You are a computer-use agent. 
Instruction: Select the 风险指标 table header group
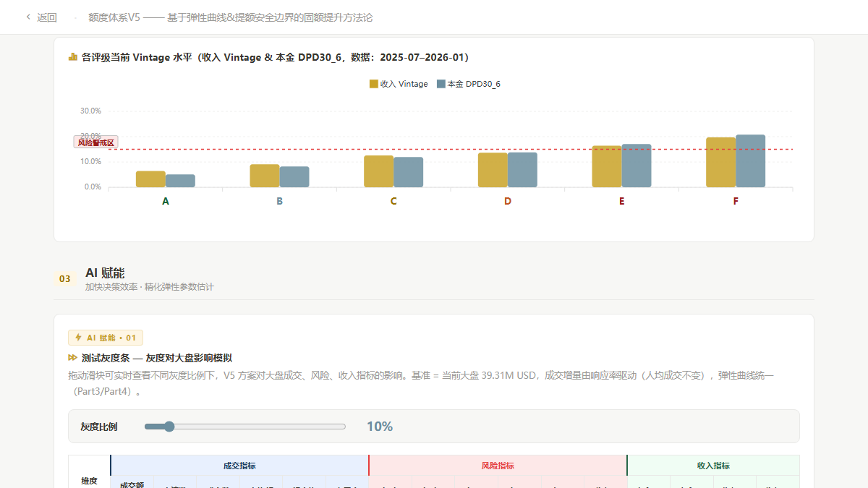pyautogui.click(x=498, y=466)
